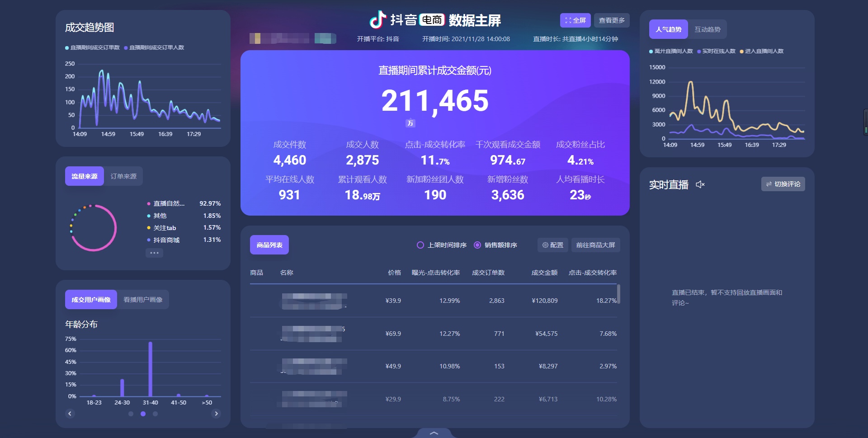Image resolution: width=868 pixels, height=438 pixels.
Task: Expand more traffic sources with ellipsis button
Action: (154, 253)
